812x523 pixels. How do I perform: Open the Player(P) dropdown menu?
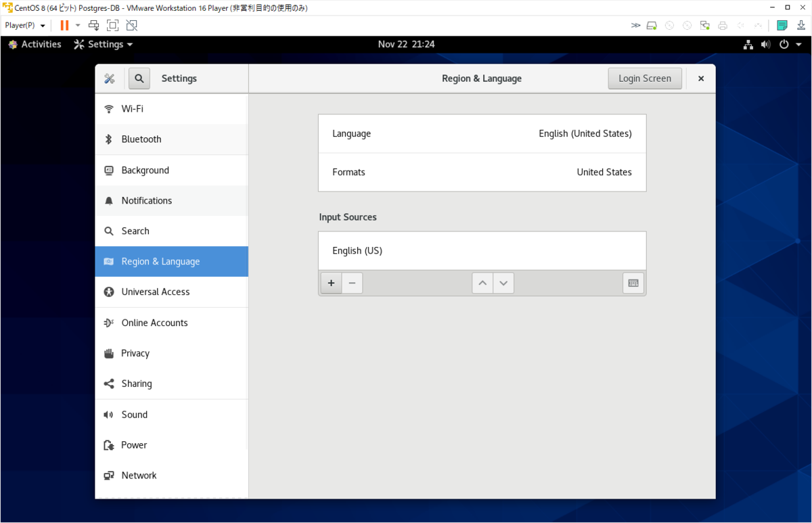click(25, 26)
